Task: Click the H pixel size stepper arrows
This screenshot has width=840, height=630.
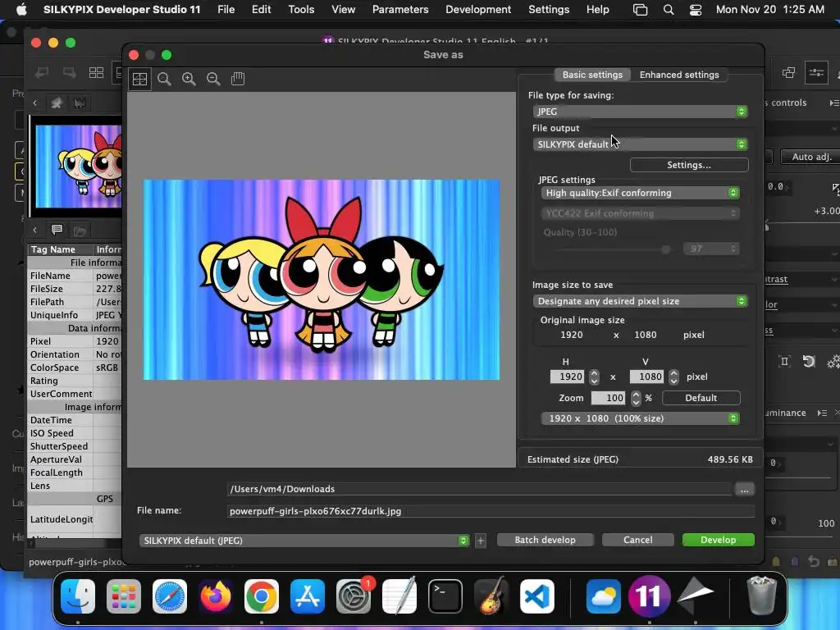Action: pos(594,377)
